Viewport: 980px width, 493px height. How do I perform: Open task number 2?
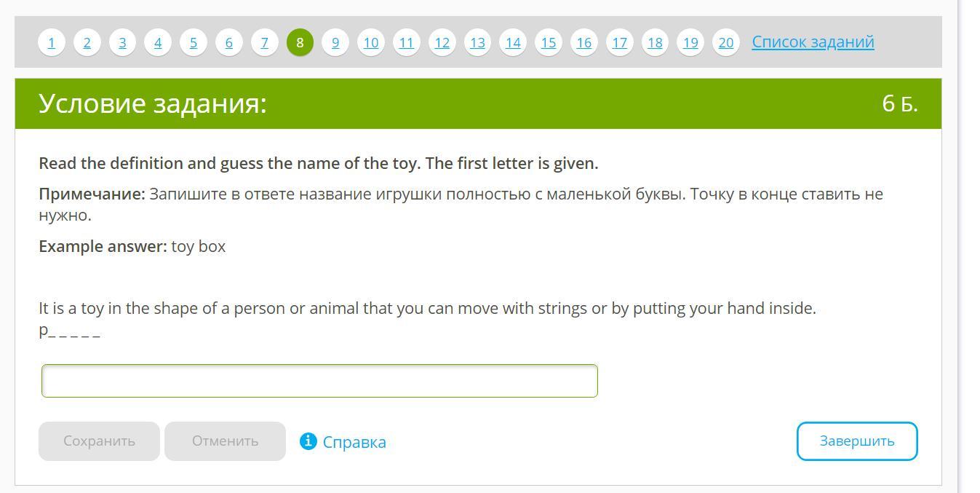coord(87,42)
